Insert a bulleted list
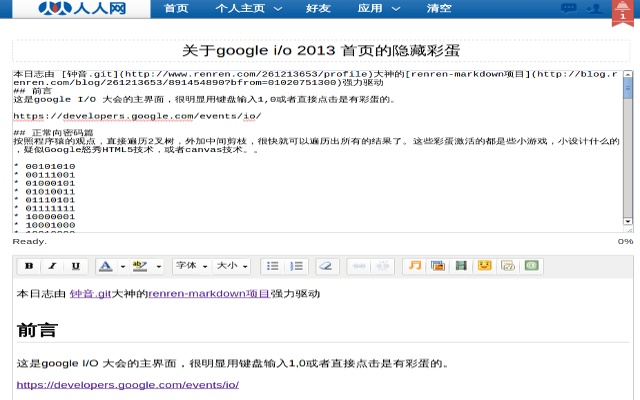640x400 pixels. point(272,266)
